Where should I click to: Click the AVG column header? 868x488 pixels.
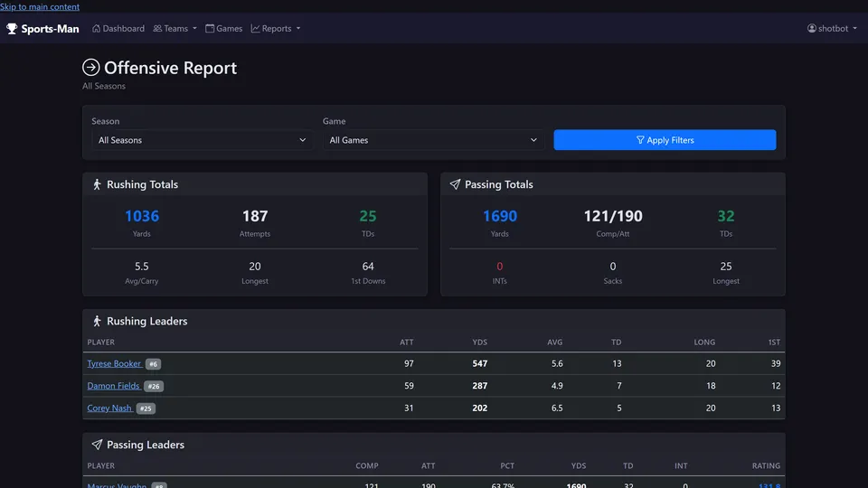(554, 342)
